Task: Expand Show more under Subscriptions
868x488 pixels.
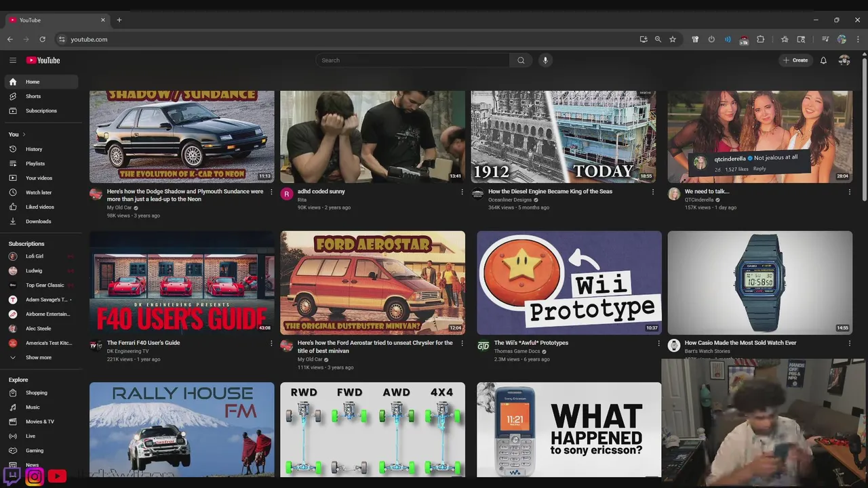Action: 41,357
